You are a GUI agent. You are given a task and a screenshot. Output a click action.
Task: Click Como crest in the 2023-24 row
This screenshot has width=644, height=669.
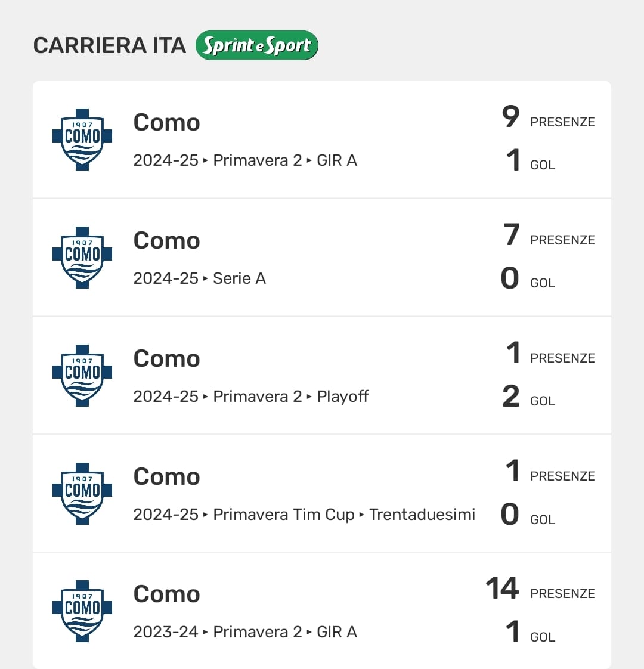point(82,611)
